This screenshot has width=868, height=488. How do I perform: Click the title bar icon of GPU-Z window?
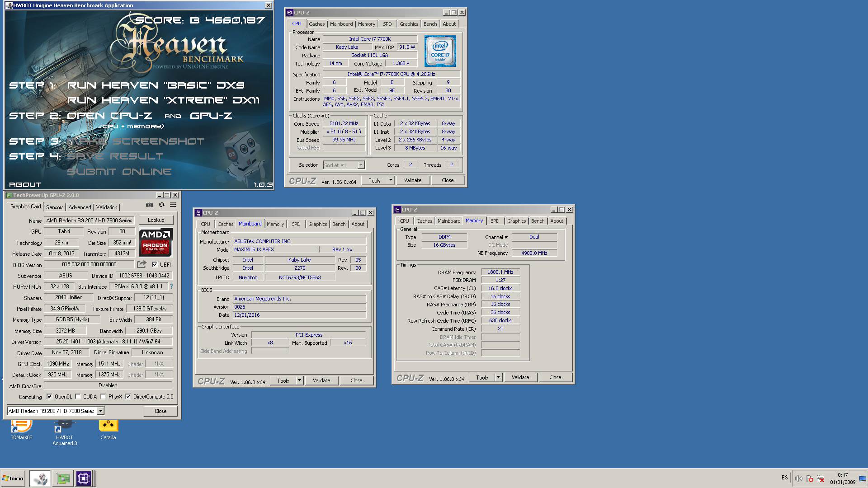(9, 195)
